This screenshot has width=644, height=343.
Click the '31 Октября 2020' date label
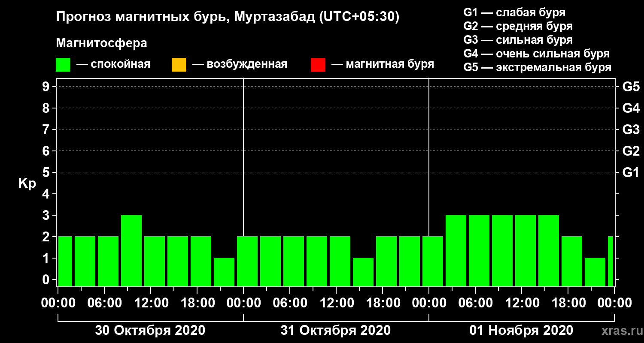(x=336, y=331)
